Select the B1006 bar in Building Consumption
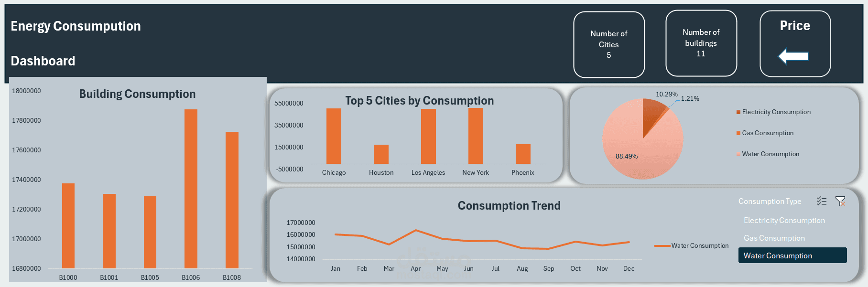 click(x=191, y=189)
